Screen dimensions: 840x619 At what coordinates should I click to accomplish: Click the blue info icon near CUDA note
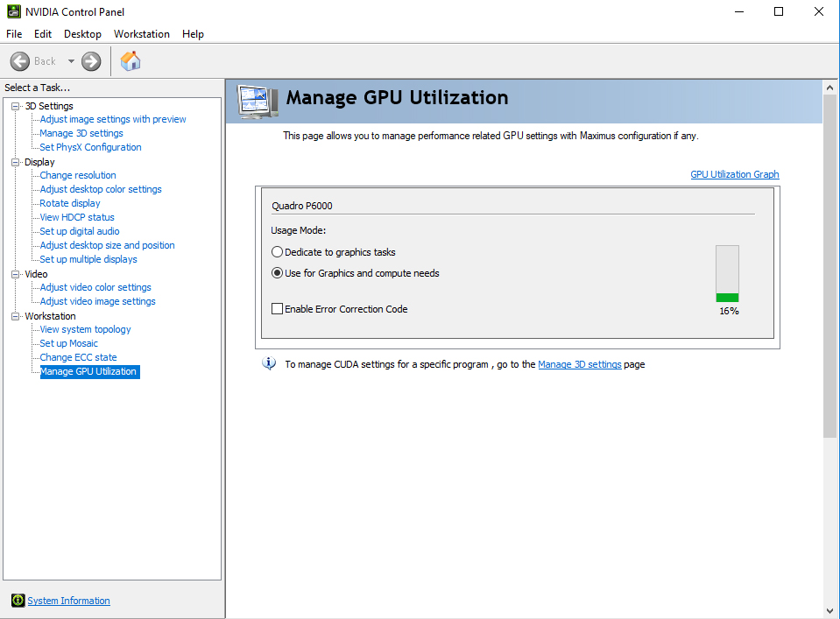coord(269,364)
